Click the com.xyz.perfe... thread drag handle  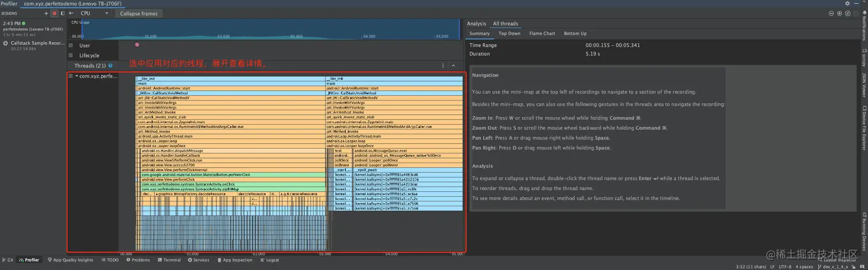(x=71, y=76)
